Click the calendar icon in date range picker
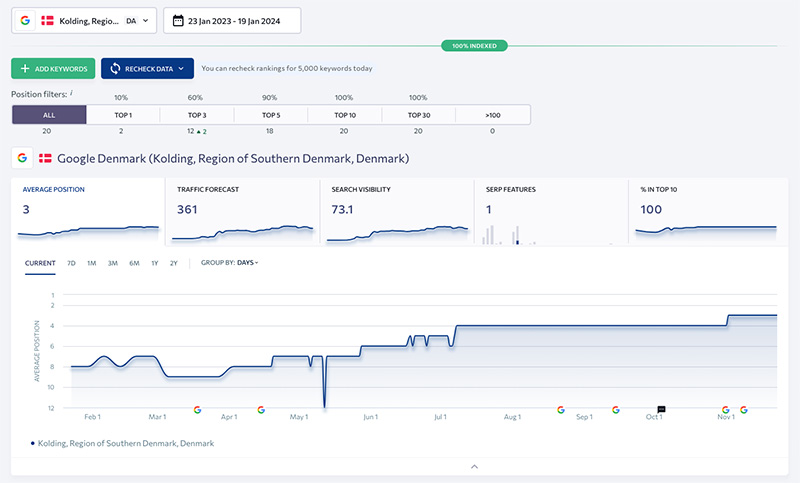 coord(178,20)
